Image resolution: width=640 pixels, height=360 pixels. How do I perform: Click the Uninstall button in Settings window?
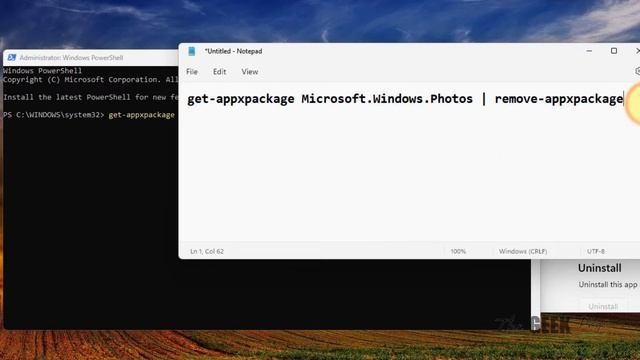point(603,306)
